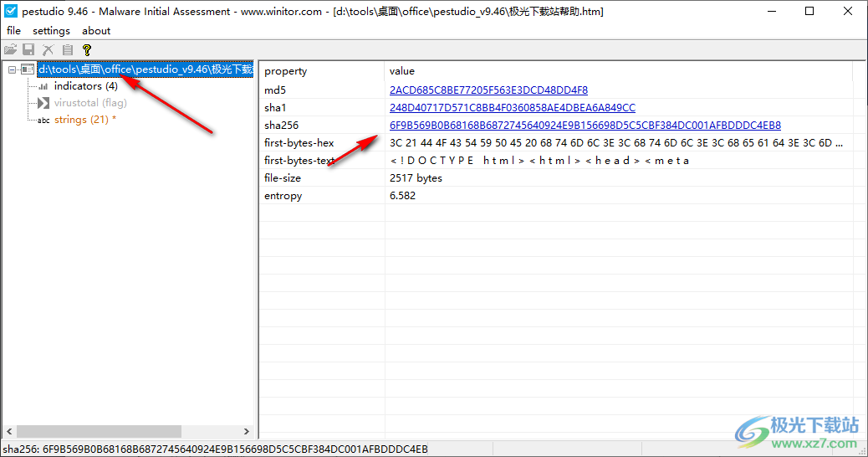This screenshot has height=457, width=868.
Task: Click the 6.582 entropy value
Action: [402, 196]
